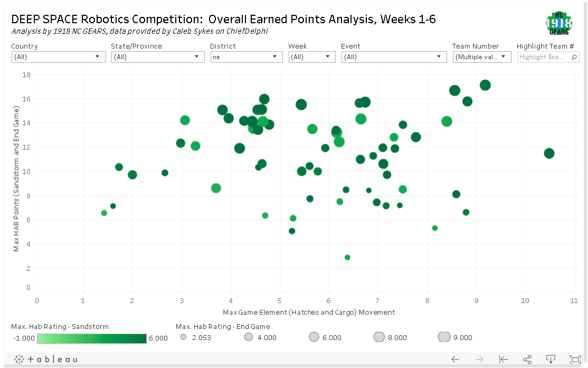Click the NC 1918 GEARS logo

pyautogui.click(x=559, y=23)
